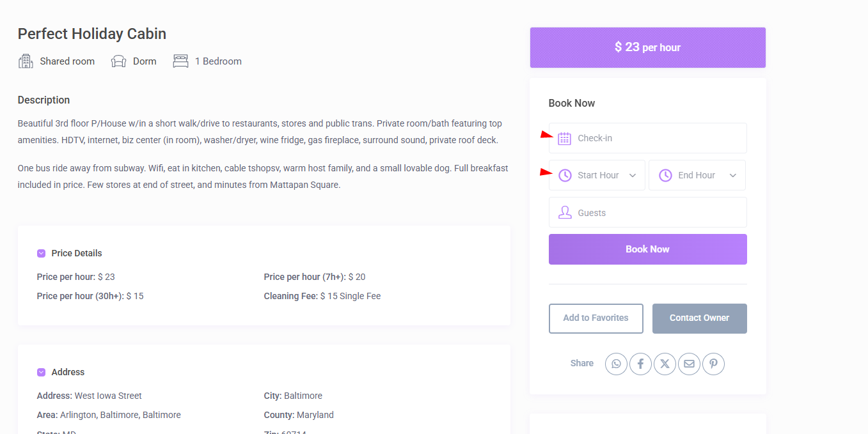Viewport: 868px width, 434px height.
Task: Click the Start Hour chevron arrow
Action: point(633,176)
